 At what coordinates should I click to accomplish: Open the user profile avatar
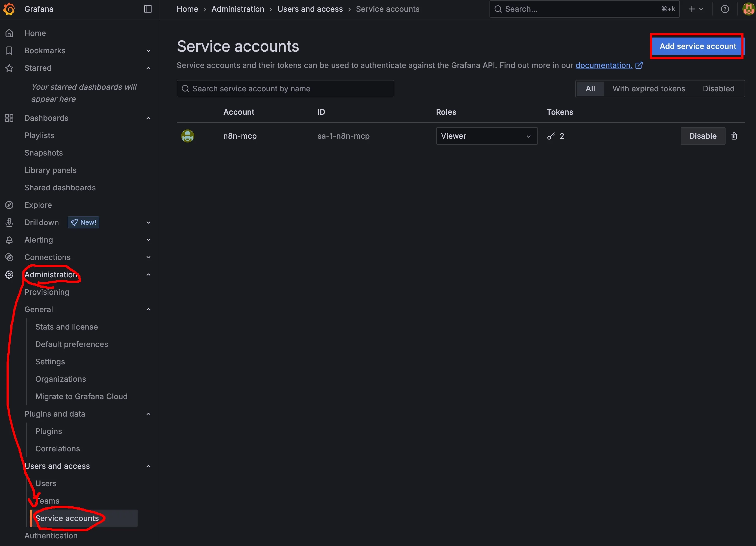point(749,9)
